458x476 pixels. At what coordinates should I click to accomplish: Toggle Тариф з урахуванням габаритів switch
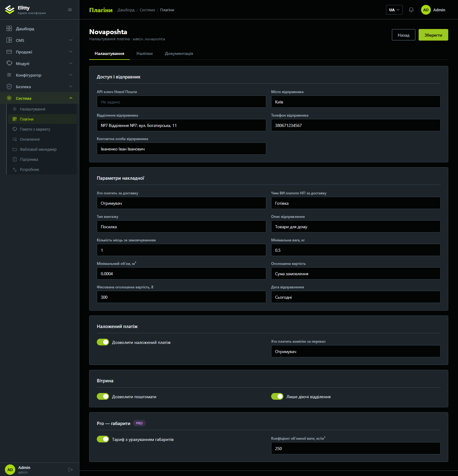tap(103, 439)
